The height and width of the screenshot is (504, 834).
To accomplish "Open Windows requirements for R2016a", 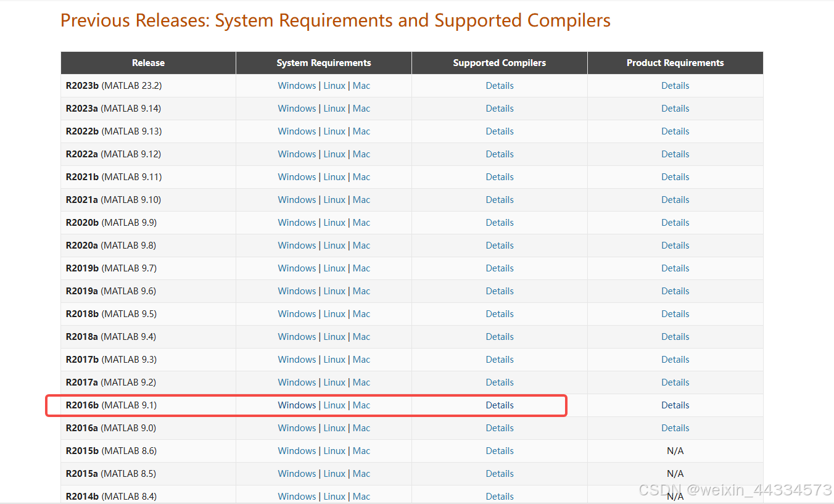I will click(x=297, y=428).
